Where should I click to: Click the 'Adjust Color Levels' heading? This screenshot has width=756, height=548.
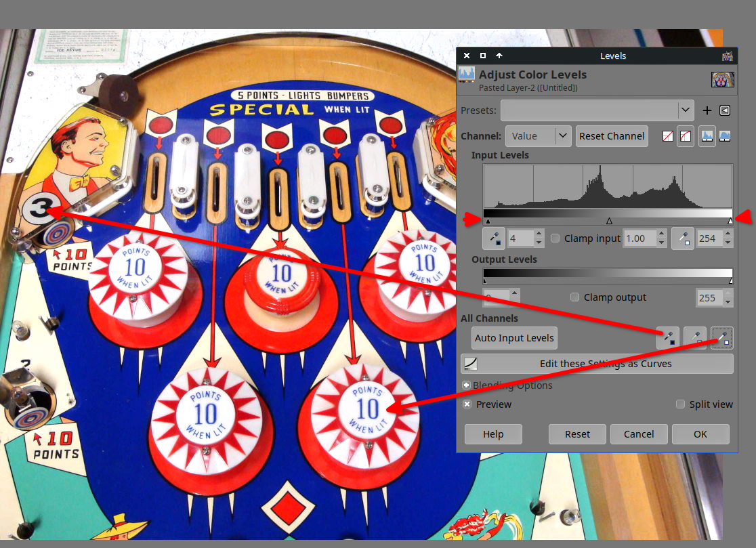532,75
